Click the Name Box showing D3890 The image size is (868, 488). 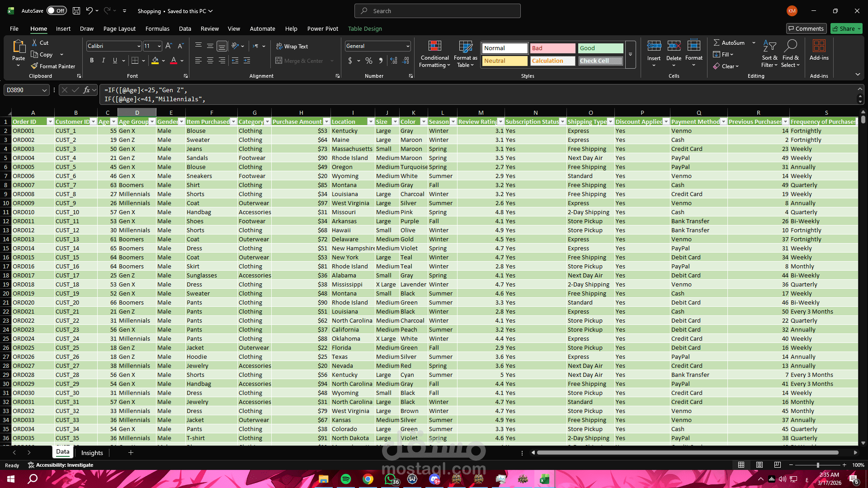pos(23,90)
